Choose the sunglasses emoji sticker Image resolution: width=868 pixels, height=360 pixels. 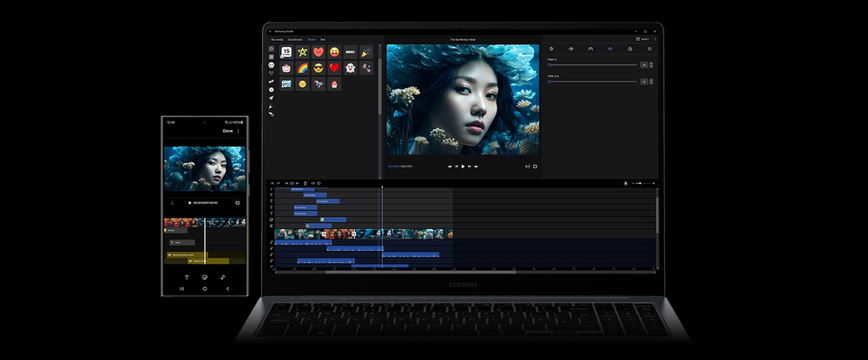pyautogui.click(x=318, y=68)
